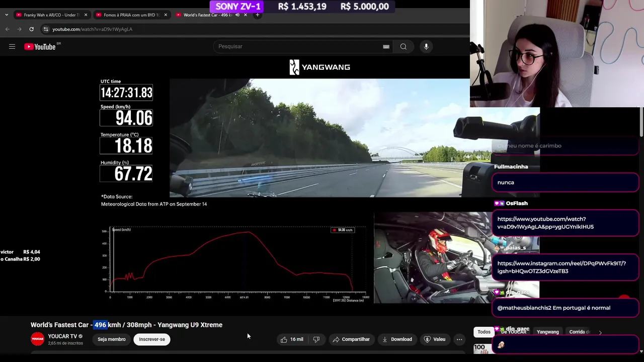Click the OsFlash username in chat

(x=517, y=203)
